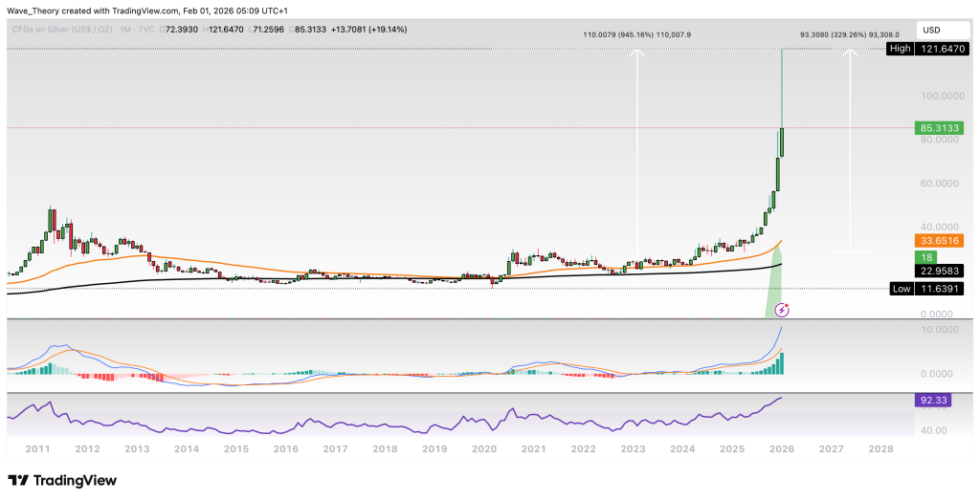The width and height of the screenshot is (980, 501).
Task: Click the TradingView logo at bottom left
Action: (x=62, y=480)
